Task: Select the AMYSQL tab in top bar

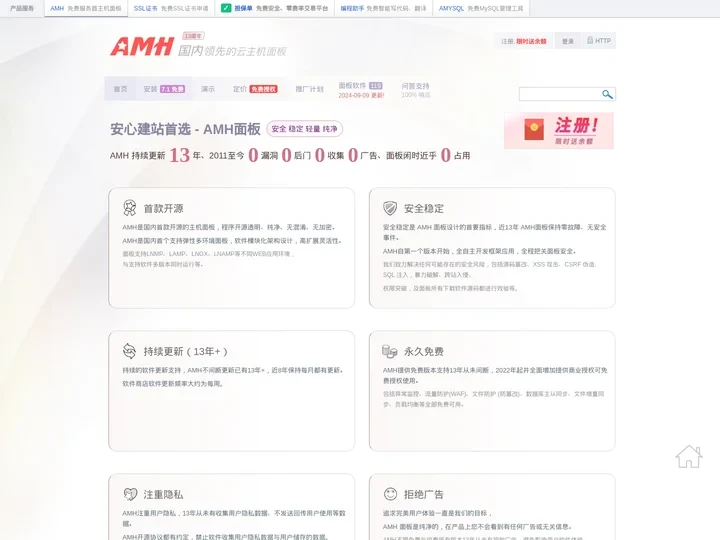Action: tap(481, 8)
